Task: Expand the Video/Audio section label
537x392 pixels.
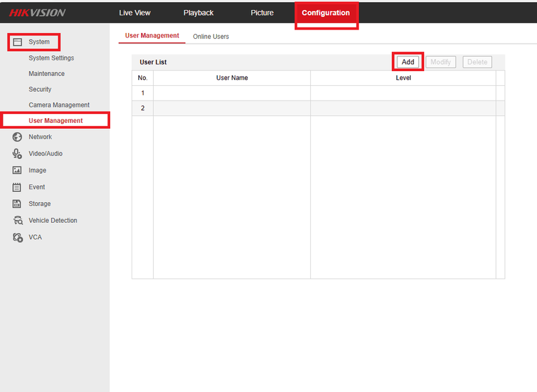Action: point(46,154)
